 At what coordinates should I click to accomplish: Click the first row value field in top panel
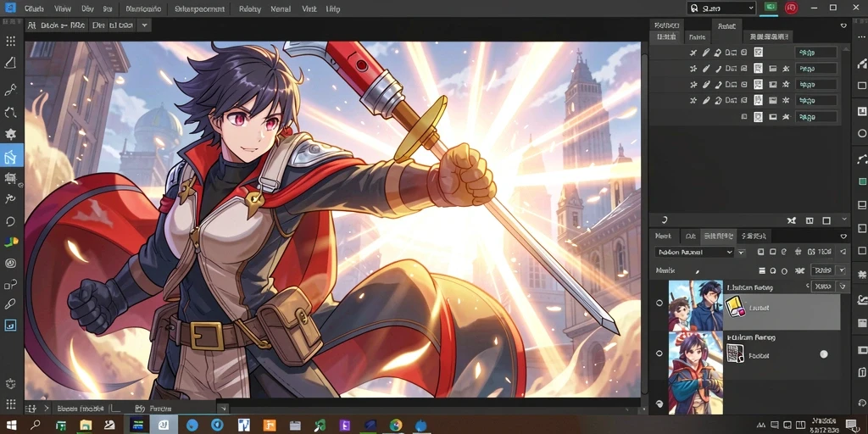click(x=815, y=53)
